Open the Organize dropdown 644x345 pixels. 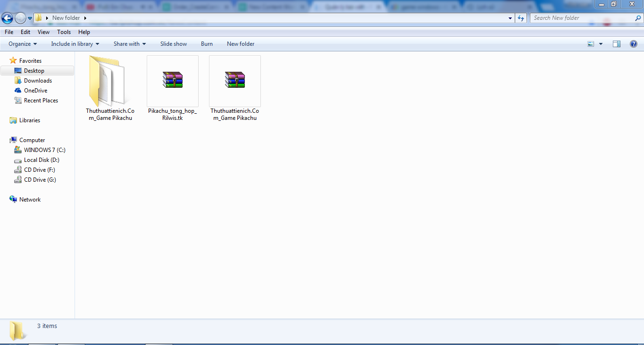tap(23, 44)
